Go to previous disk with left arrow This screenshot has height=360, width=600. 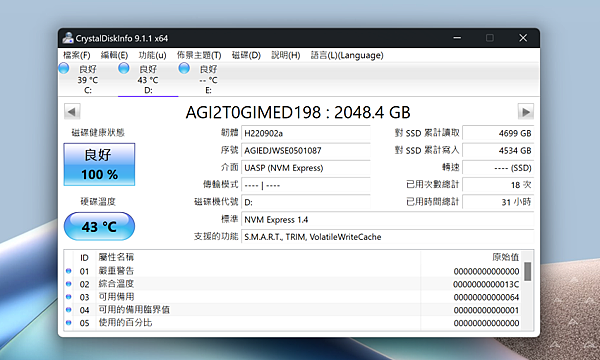click(72, 112)
